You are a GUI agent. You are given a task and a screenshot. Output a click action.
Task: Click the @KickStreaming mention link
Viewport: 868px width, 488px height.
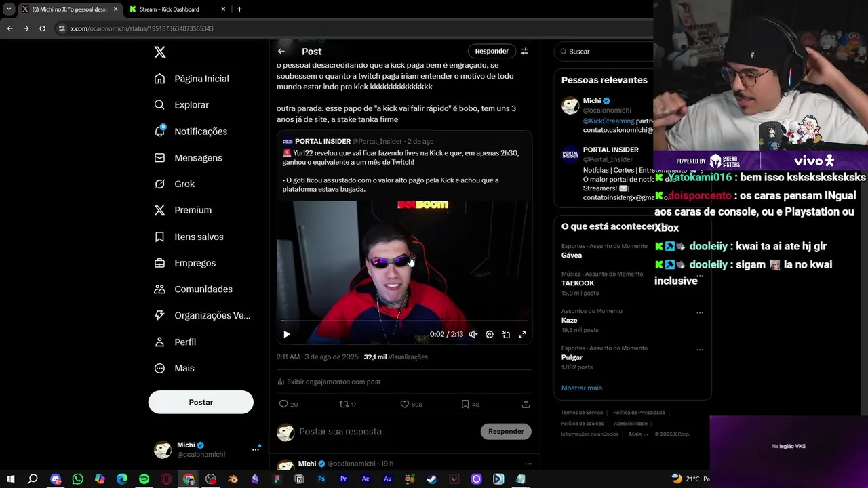coord(608,121)
